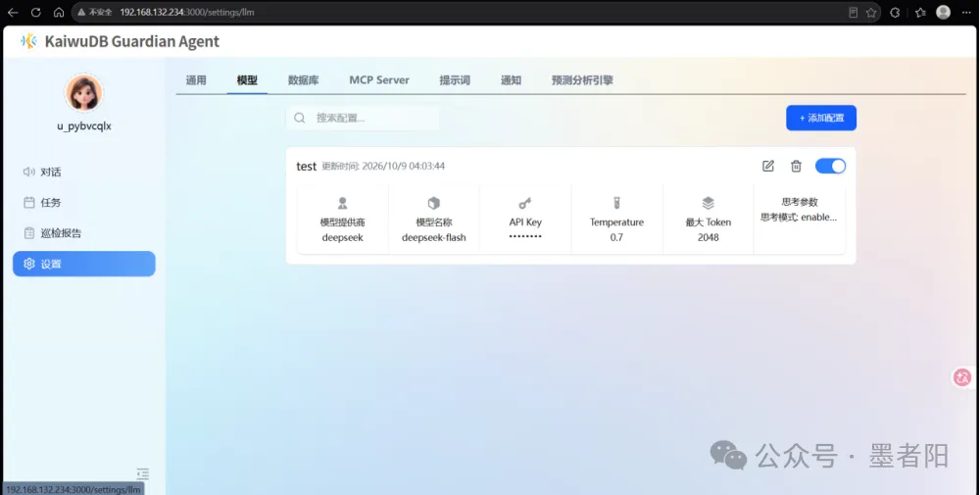The height and width of the screenshot is (495, 980).
Task: Click the browser back arrow
Action: point(13,12)
